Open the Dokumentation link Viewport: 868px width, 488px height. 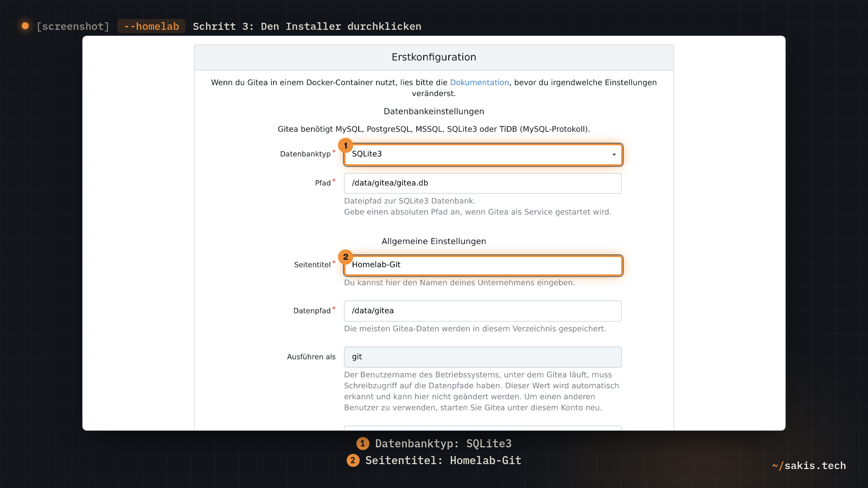tap(480, 82)
